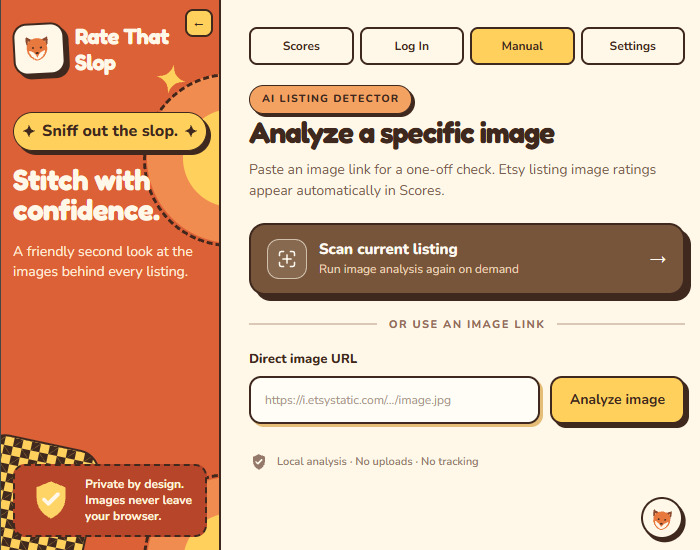Screen dimensions: 700x550
Task: Click the right arrow on Scan current listing
Action: (658, 259)
